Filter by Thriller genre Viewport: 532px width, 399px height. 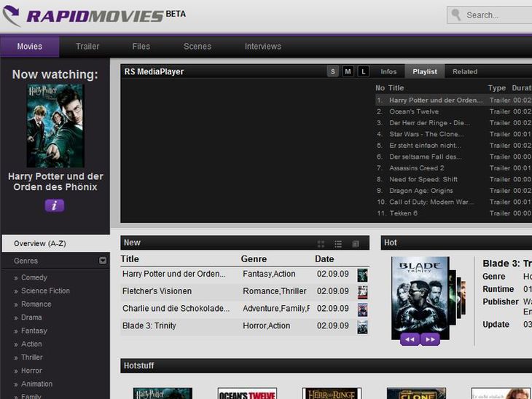click(x=31, y=357)
